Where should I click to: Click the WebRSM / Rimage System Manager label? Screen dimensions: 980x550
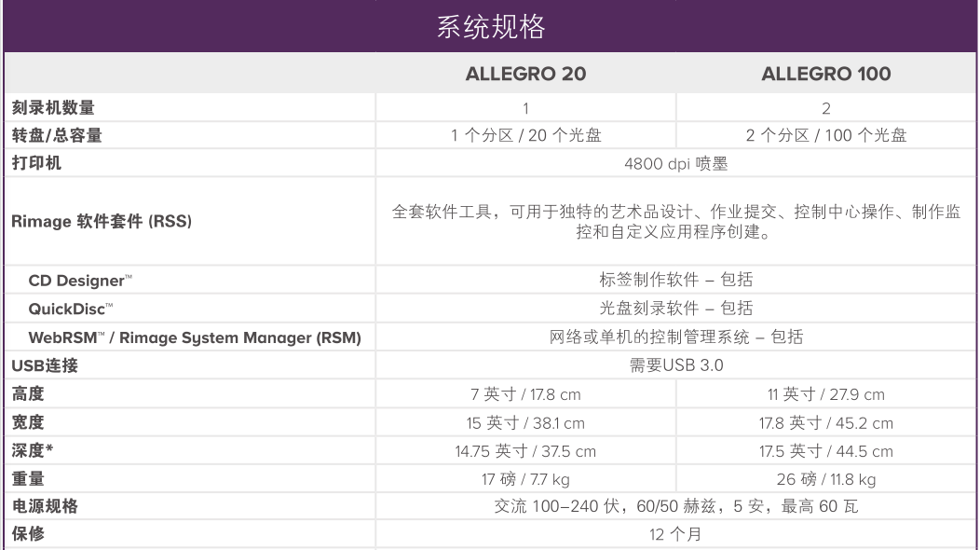195,337
